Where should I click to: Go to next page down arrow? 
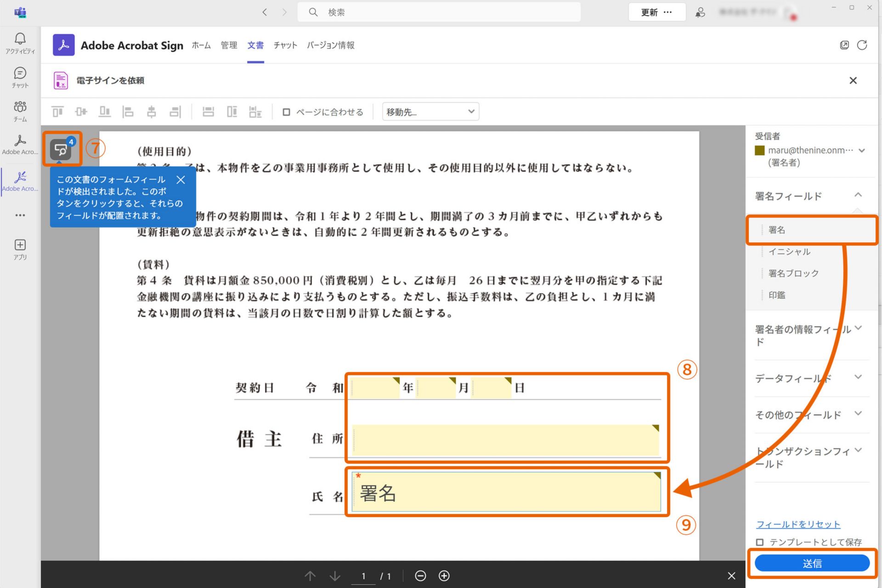[335, 576]
